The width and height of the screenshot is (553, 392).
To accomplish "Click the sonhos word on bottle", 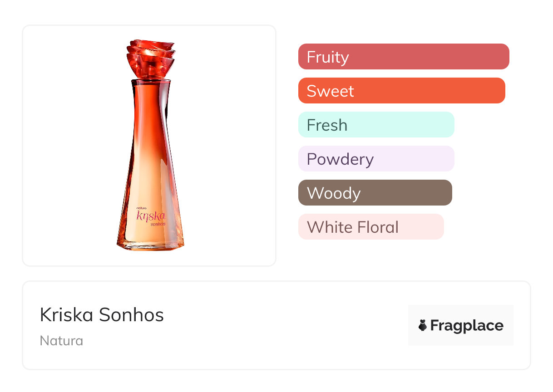I will (157, 224).
